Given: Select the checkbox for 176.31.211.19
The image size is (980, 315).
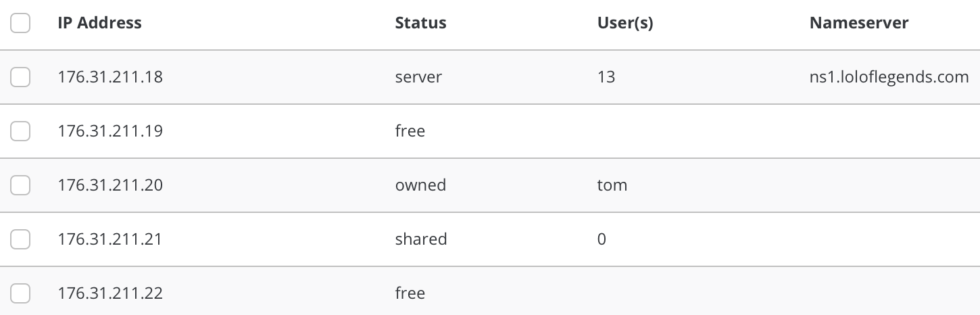Looking at the screenshot, I should [20, 131].
